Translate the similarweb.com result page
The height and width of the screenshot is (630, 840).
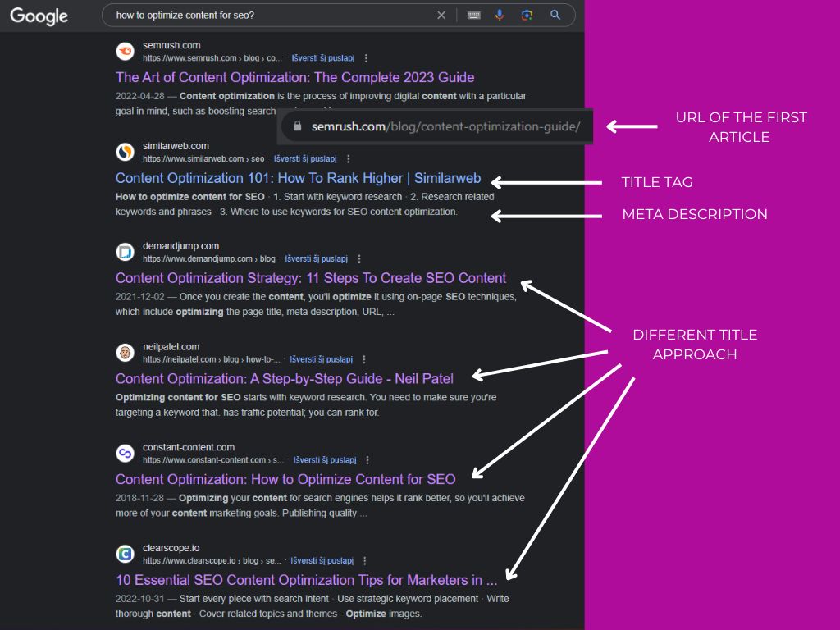pyautogui.click(x=305, y=159)
